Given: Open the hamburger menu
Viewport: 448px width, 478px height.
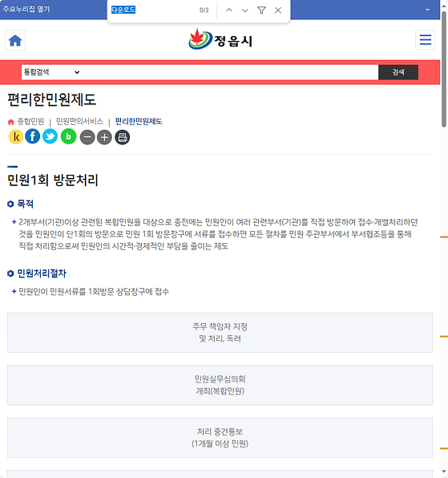Looking at the screenshot, I should click(425, 40).
